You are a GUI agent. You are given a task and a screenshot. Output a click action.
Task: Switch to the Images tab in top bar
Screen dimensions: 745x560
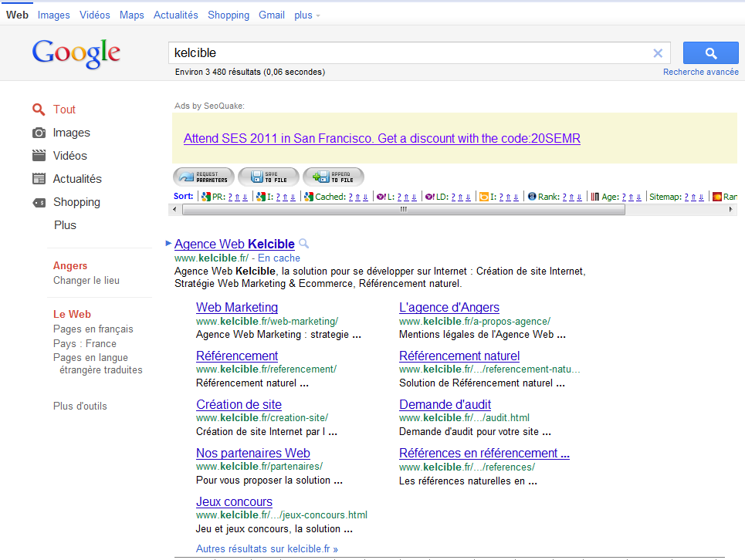coord(54,15)
